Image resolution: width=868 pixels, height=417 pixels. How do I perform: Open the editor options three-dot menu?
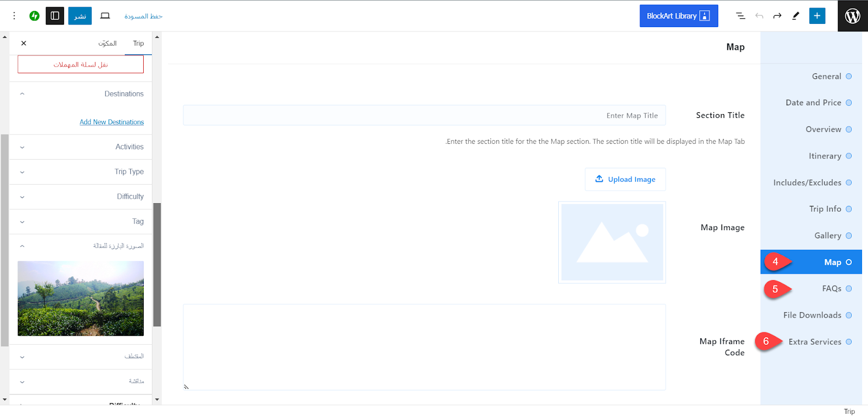pos(14,16)
